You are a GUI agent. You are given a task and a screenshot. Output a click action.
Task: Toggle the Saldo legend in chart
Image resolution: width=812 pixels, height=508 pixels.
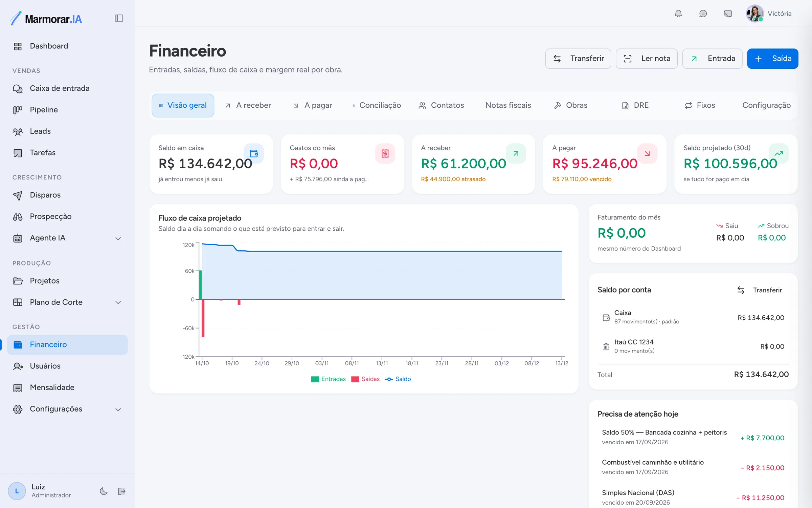(398, 379)
